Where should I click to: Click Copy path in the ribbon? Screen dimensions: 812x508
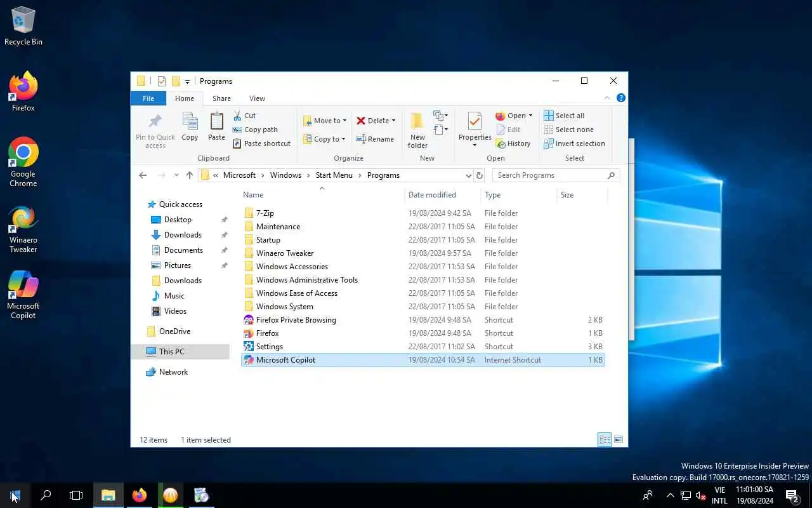point(255,130)
